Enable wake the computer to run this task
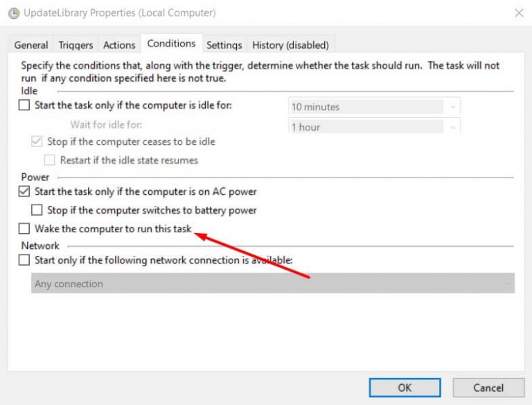532x405 pixels. click(x=25, y=229)
